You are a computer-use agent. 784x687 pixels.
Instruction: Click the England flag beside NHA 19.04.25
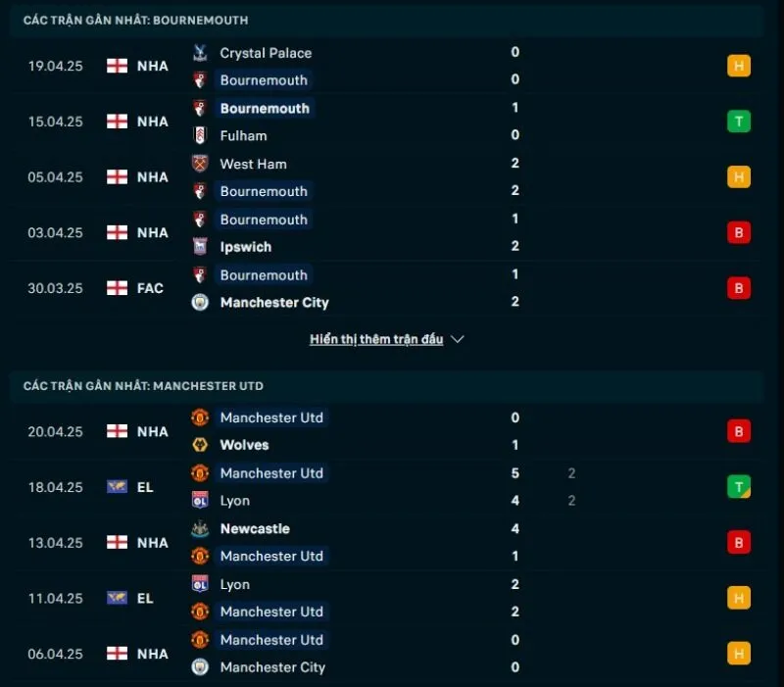[x=115, y=66]
